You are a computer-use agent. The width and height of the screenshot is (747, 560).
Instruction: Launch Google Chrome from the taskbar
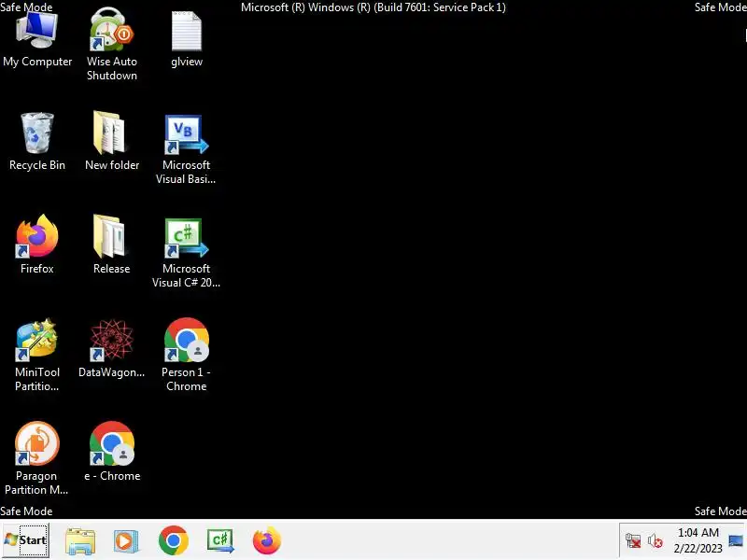(173, 540)
